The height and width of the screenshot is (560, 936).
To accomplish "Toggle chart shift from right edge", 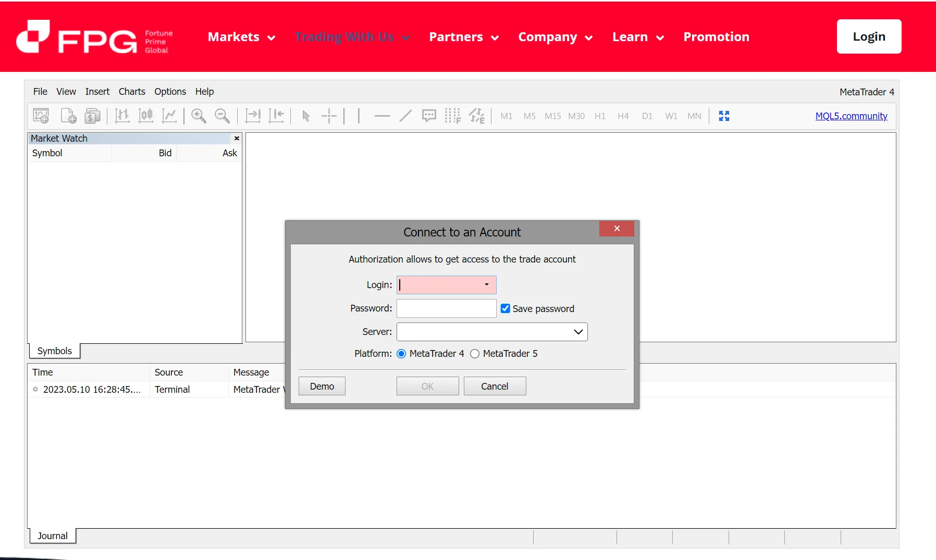I will click(276, 116).
